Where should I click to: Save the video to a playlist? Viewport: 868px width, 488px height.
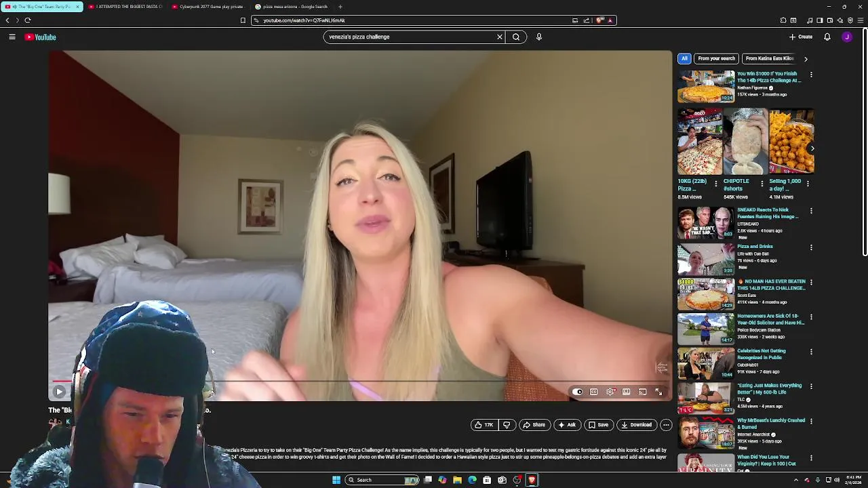[x=598, y=425]
